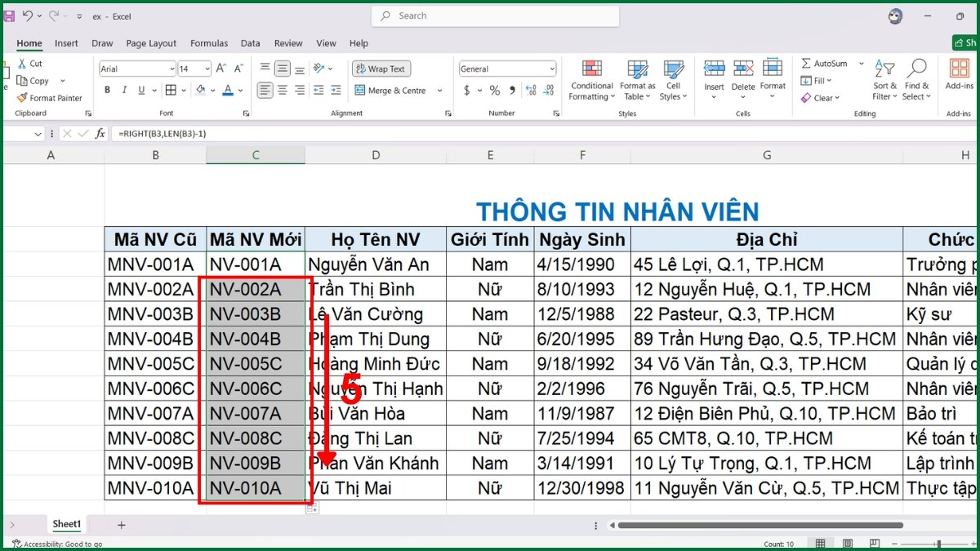Screen dimensions: 980x551
Task: Open Sort & Filter options
Action: [x=884, y=79]
